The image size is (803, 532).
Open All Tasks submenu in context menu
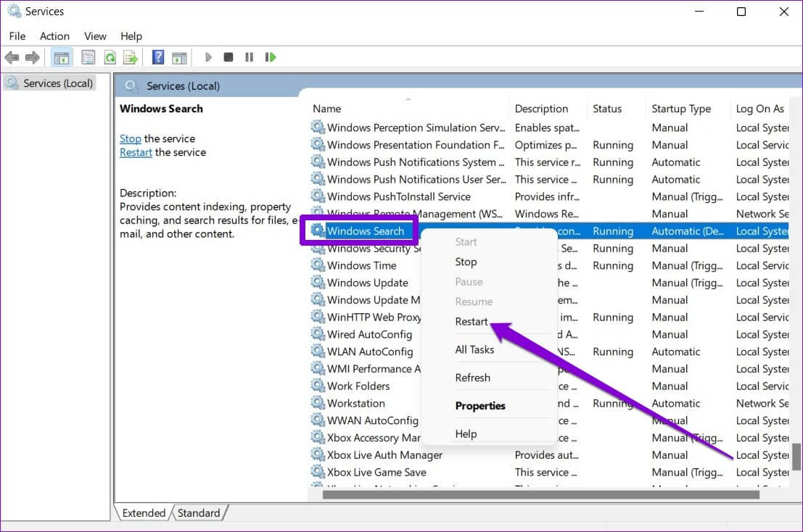pos(474,349)
